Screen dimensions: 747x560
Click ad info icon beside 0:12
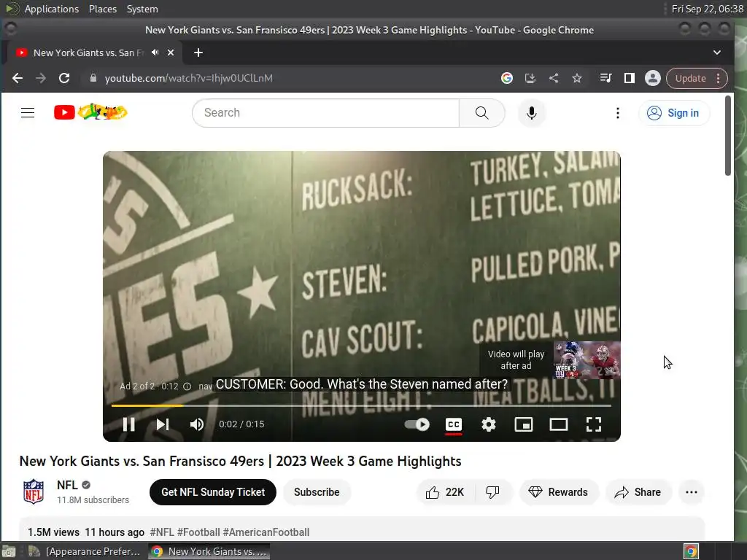click(187, 386)
